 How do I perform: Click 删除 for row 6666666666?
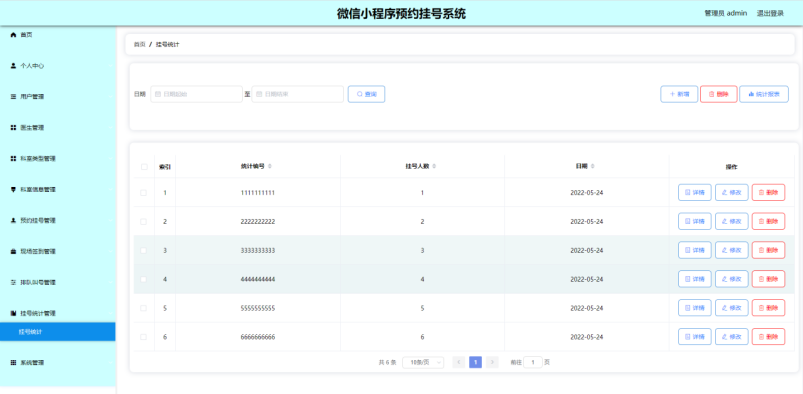768,337
